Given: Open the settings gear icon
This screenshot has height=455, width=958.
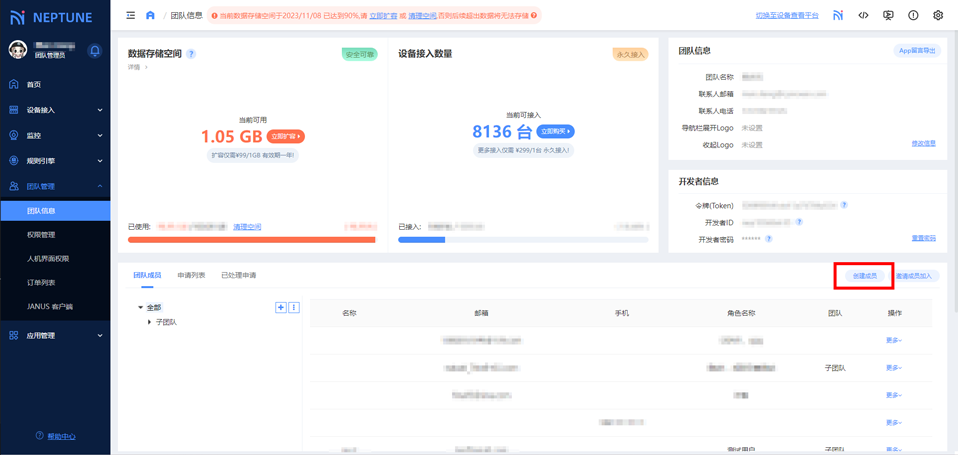Looking at the screenshot, I should tap(937, 16).
